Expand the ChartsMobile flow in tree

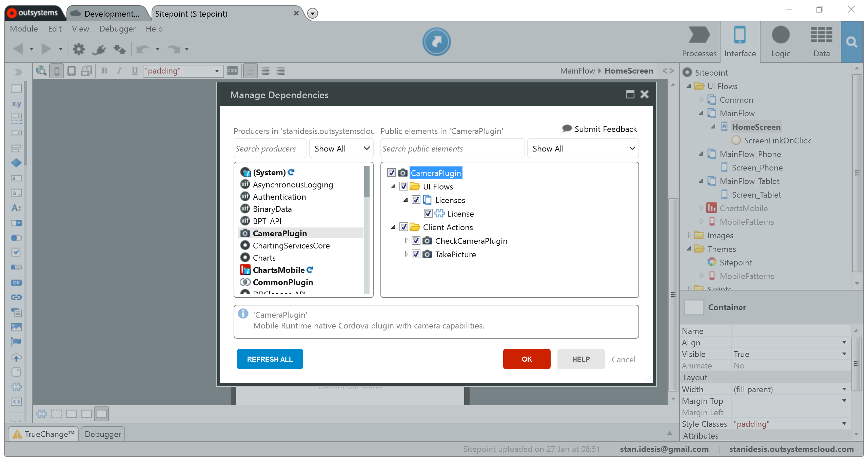702,208
